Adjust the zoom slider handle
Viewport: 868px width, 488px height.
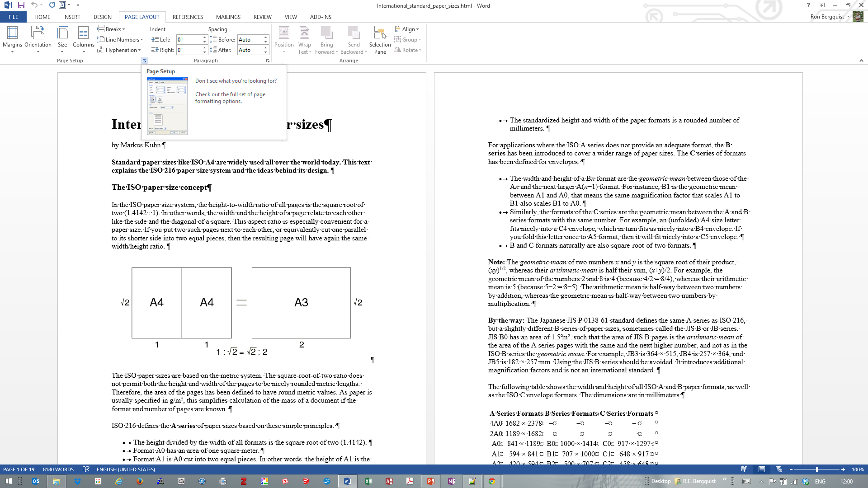pos(817,469)
